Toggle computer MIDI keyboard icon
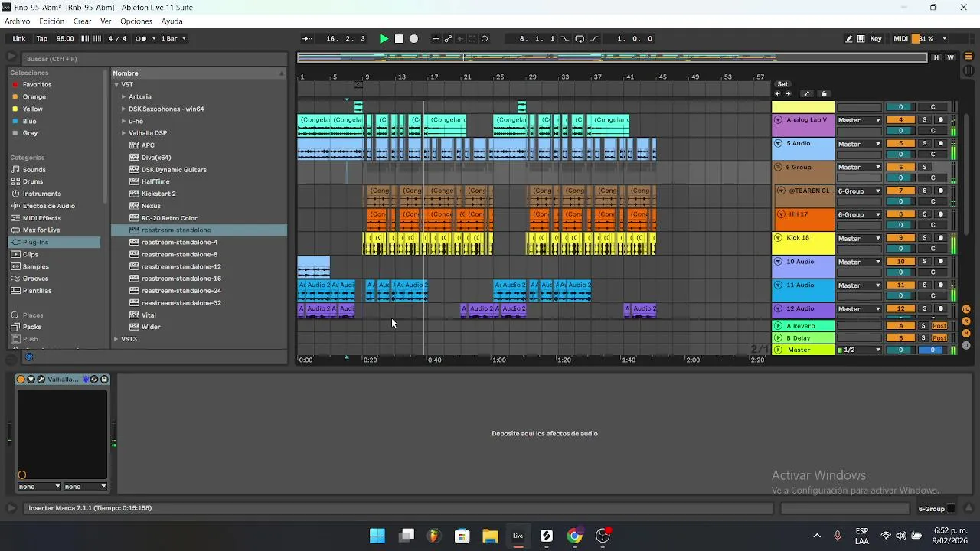The height and width of the screenshot is (551, 980). point(861,38)
